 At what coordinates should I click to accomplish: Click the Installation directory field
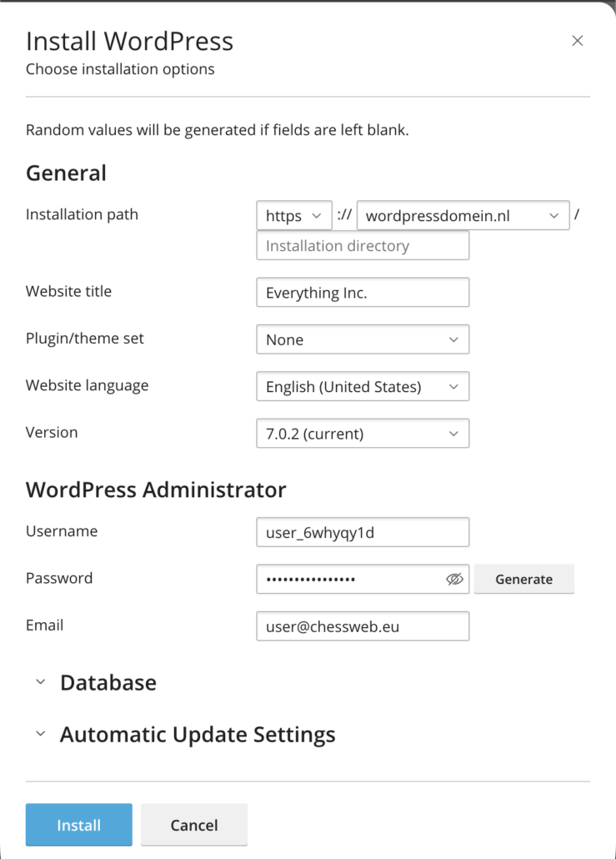click(363, 245)
